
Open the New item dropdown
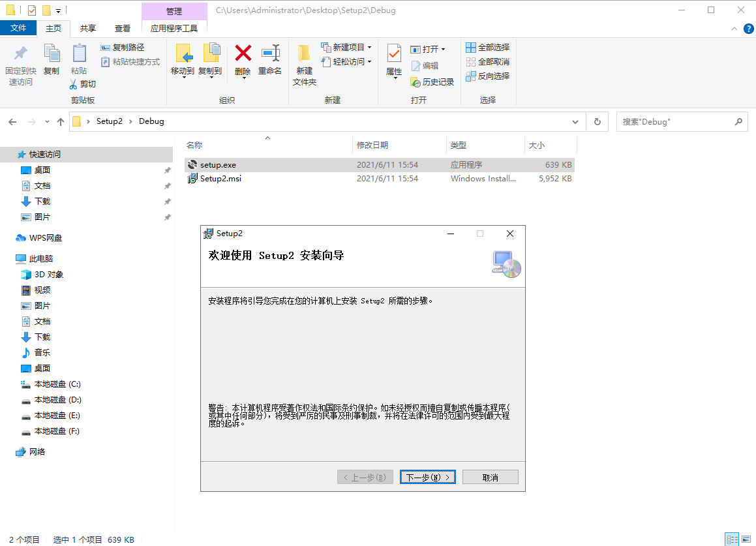pyautogui.click(x=369, y=47)
